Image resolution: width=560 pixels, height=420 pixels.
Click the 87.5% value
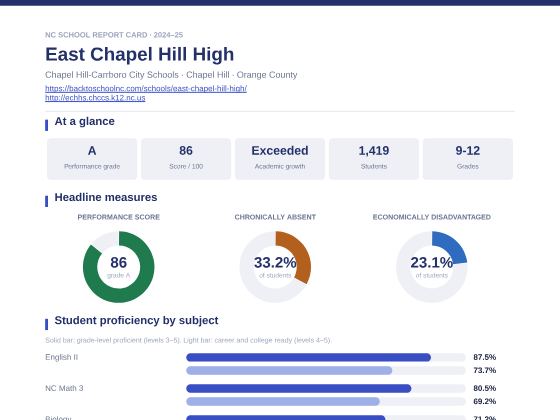(485, 357)
